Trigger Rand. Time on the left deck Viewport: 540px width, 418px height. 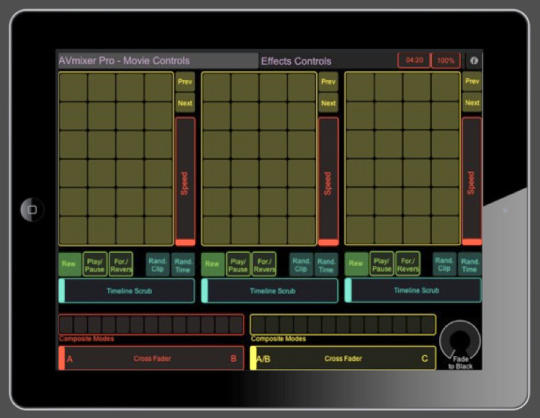coord(183,265)
